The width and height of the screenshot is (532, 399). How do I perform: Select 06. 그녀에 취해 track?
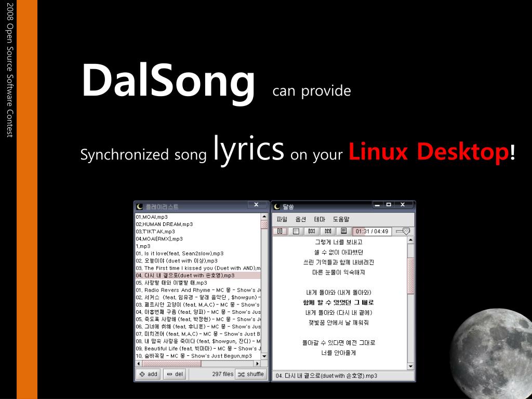click(198, 326)
